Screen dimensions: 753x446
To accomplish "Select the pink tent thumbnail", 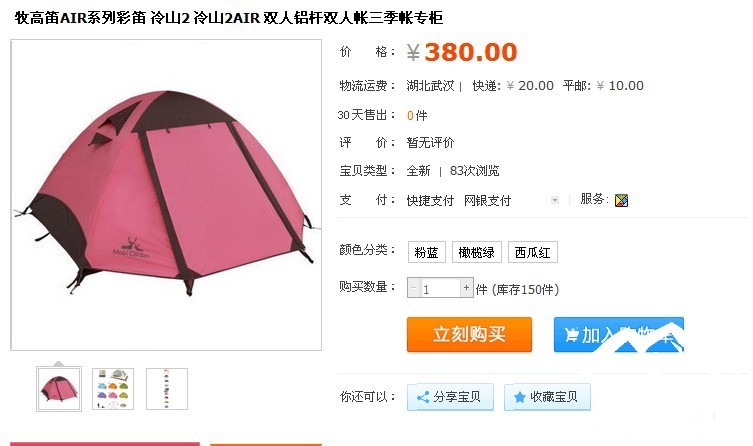I will pyautogui.click(x=59, y=389).
